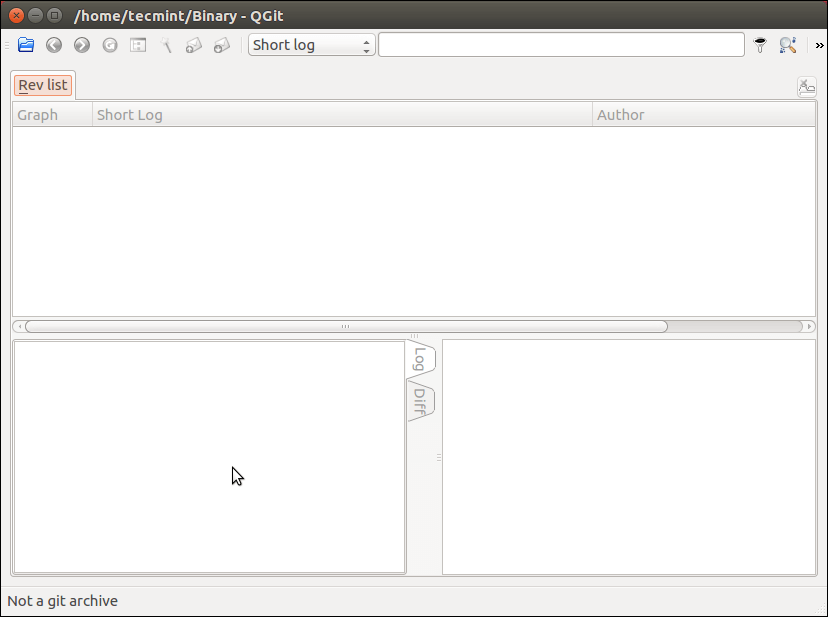Open a git repository folder
The height and width of the screenshot is (617, 828).
(x=25, y=44)
